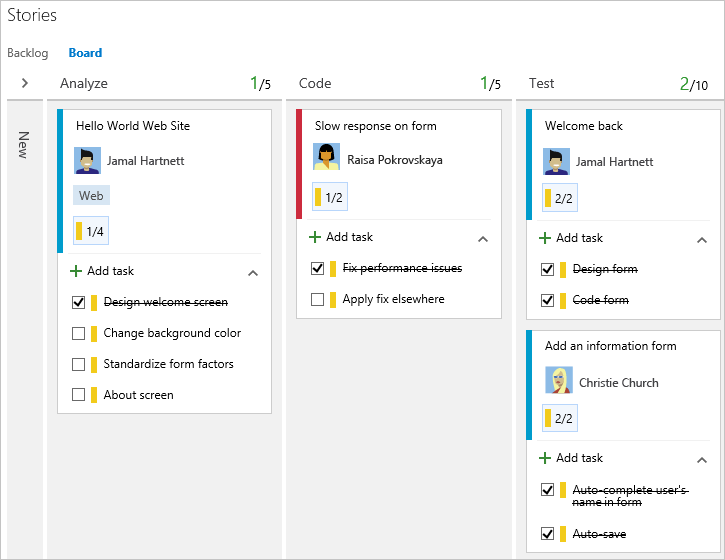The height and width of the screenshot is (560, 725).
Task: Click 1/4 task summary on Hello World card
Action: pos(91,230)
